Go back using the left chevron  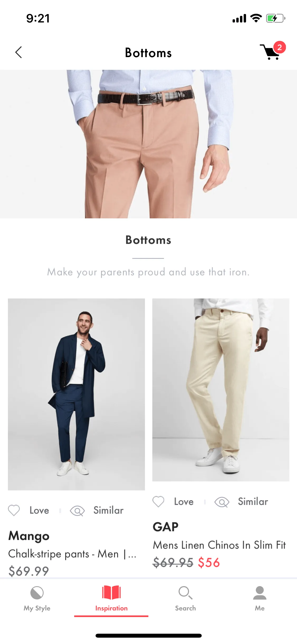(x=18, y=52)
